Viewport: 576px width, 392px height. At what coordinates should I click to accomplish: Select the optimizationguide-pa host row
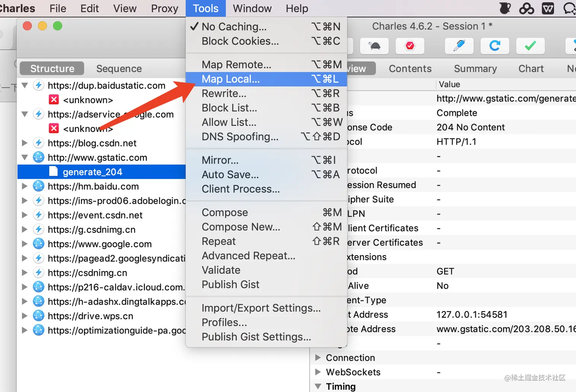(x=101, y=330)
